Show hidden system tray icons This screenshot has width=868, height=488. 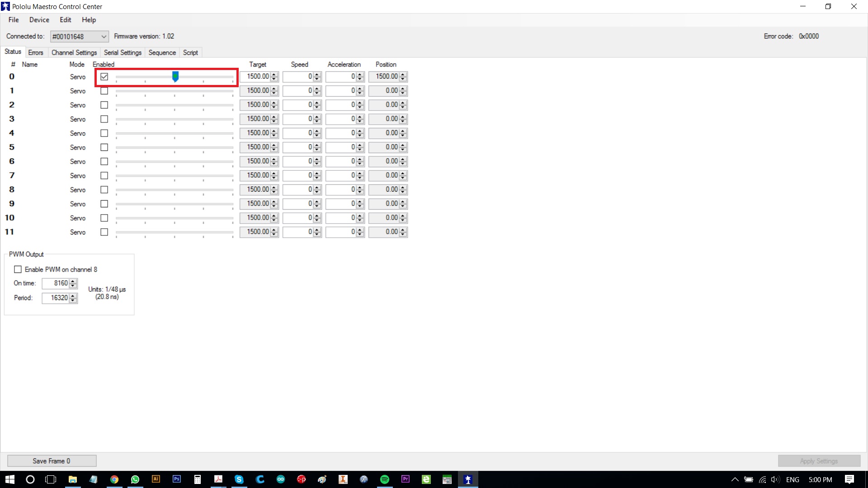click(735, 479)
